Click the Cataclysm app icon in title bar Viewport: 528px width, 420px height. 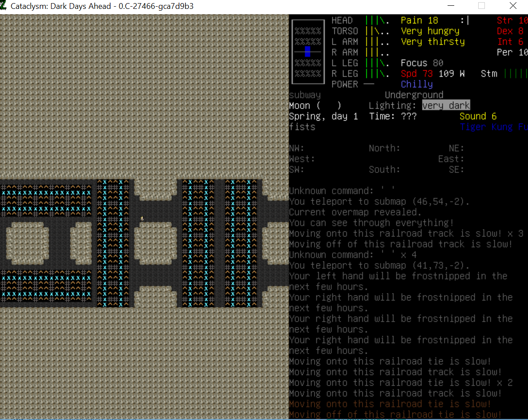pos(3,6)
